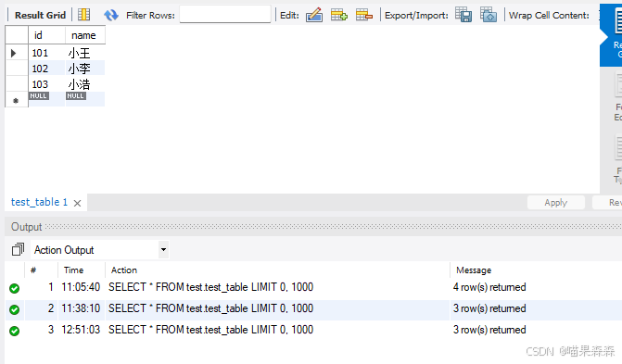The height and width of the screenshot is (364, 622).
Task: Click inside the Filter Rows input field
Action: 225,15
